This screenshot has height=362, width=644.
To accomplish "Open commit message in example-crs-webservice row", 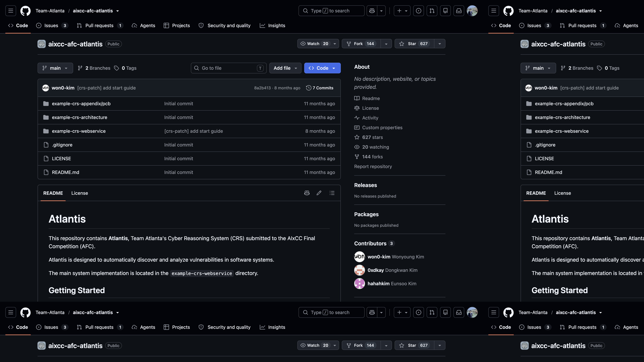I will 194,131.
